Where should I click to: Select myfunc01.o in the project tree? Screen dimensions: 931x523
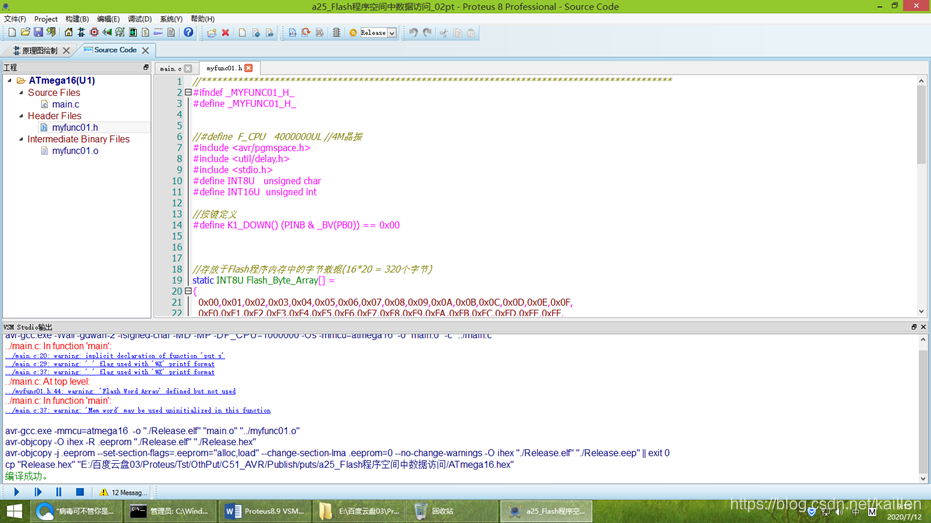(75, 151)
